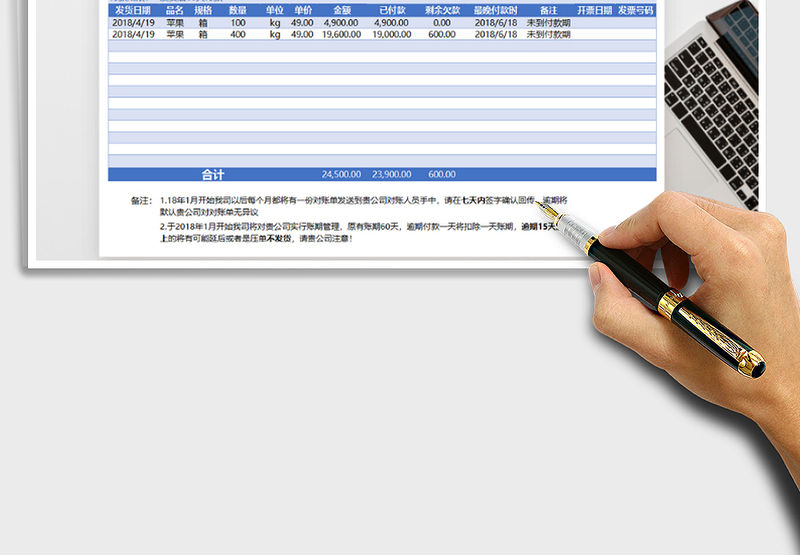Select the quantity 400 cell
The image size is (800, 555).
point(238,34)
